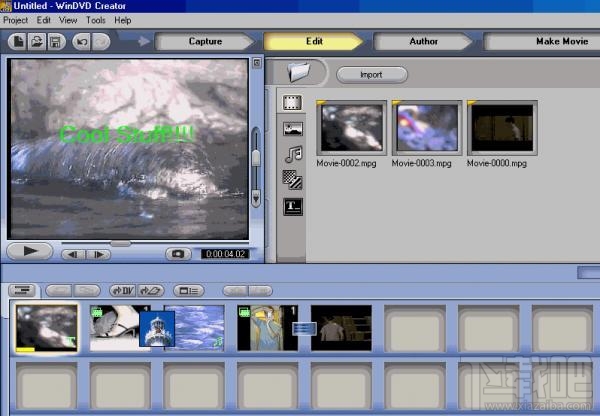Click the erase arrow button next to DV
The height and width of the screenshot is (416, 600).
coord(150,291)
